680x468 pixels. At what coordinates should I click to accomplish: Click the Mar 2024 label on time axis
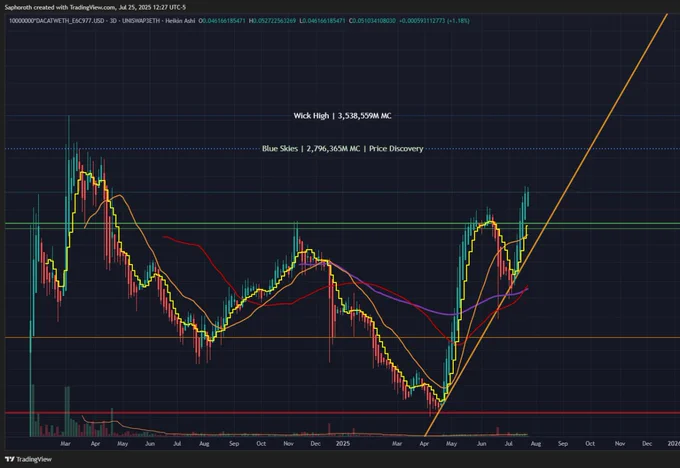65,444
